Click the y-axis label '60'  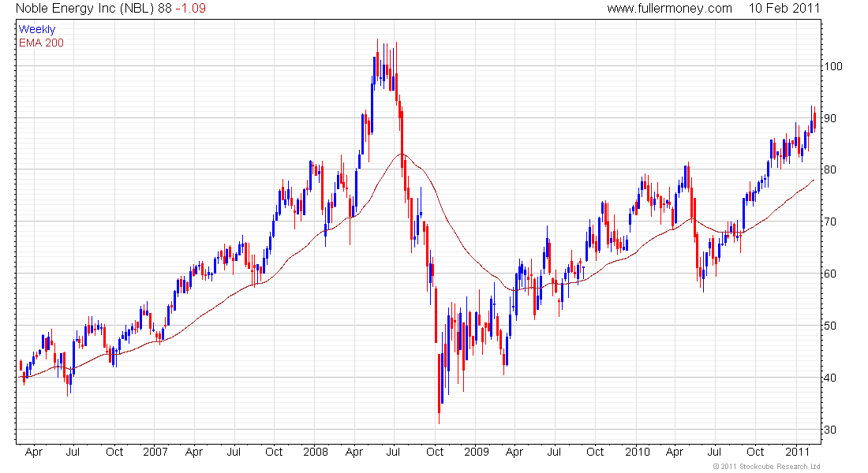click(x=830, y=274)
